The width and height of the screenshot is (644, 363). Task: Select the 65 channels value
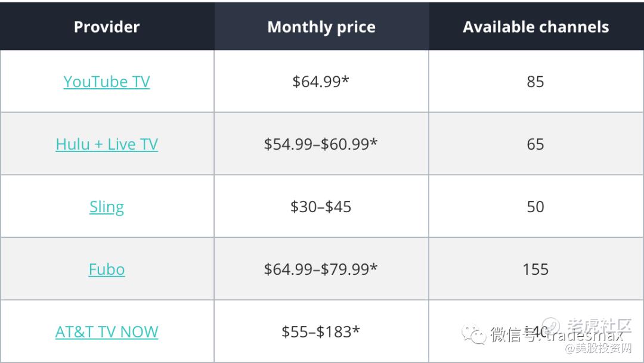(535, 144)
